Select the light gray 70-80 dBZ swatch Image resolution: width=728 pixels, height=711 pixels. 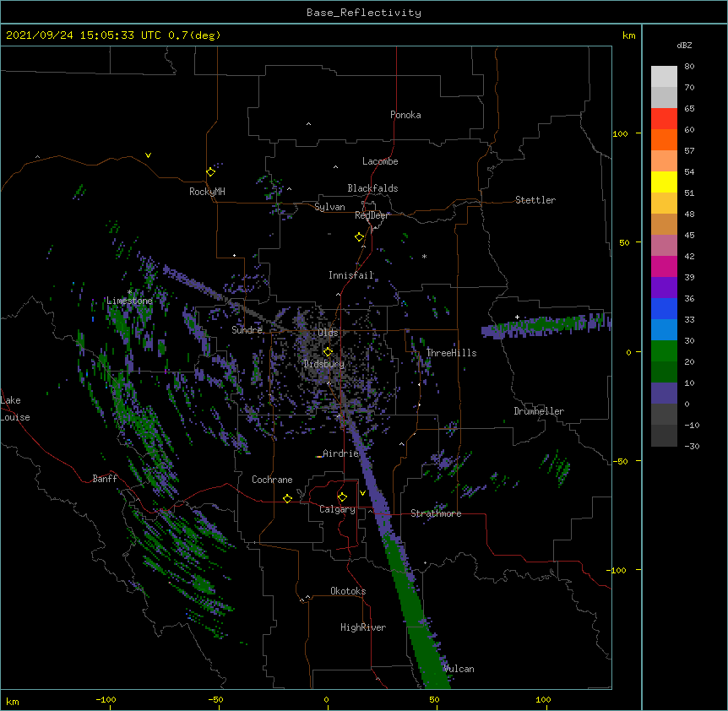[x=664, y=77]
